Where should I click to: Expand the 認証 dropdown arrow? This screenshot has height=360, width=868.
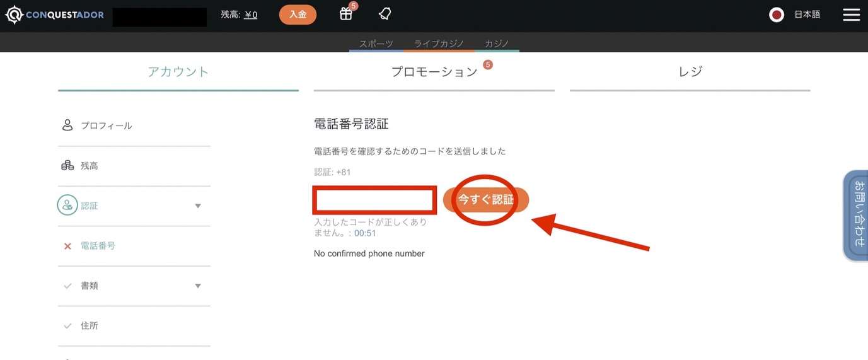coord(198,206)
